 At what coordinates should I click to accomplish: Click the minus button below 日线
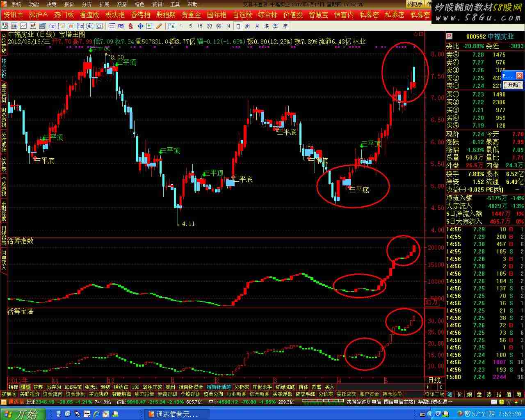434,387
